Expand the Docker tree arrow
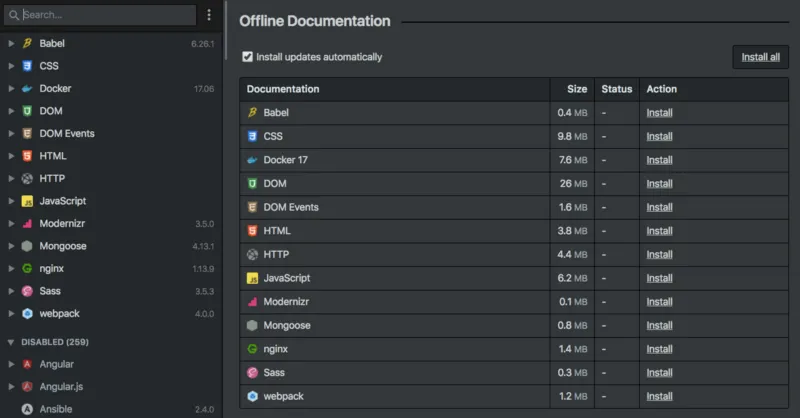This screenshot has width=800, height=418. (11, 88)
